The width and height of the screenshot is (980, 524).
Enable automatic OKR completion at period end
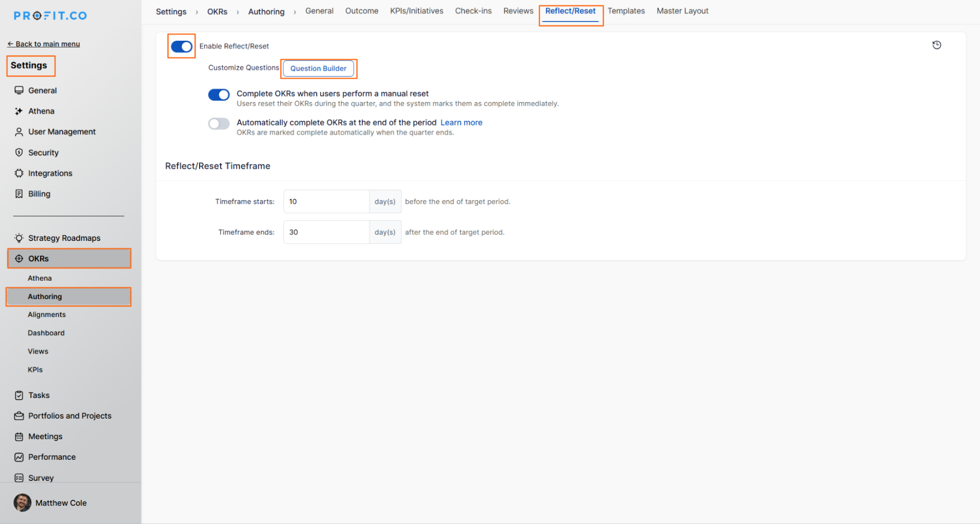click(219, 124)
